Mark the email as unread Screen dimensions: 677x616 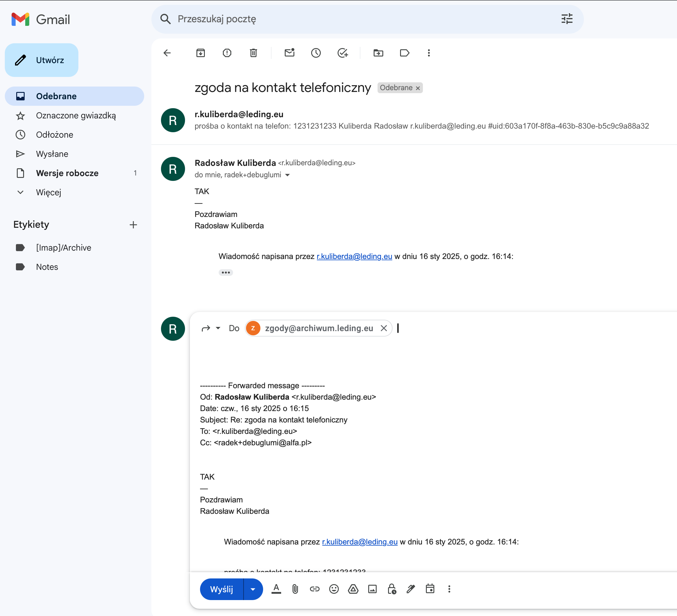290,53
